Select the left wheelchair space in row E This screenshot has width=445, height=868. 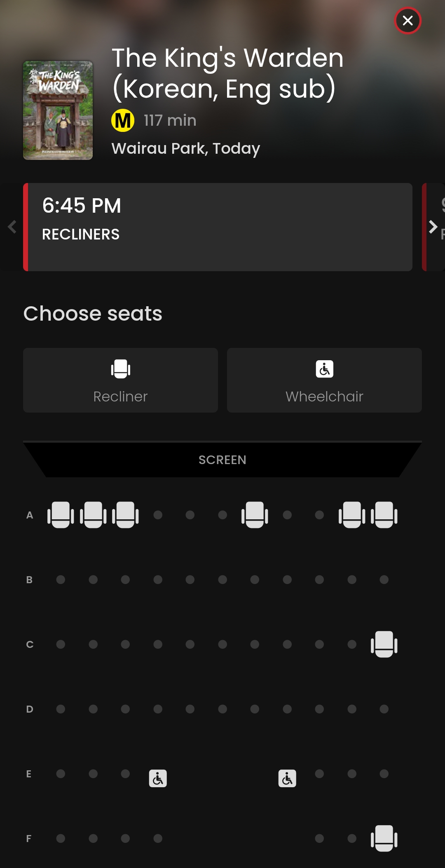point(158,779)
